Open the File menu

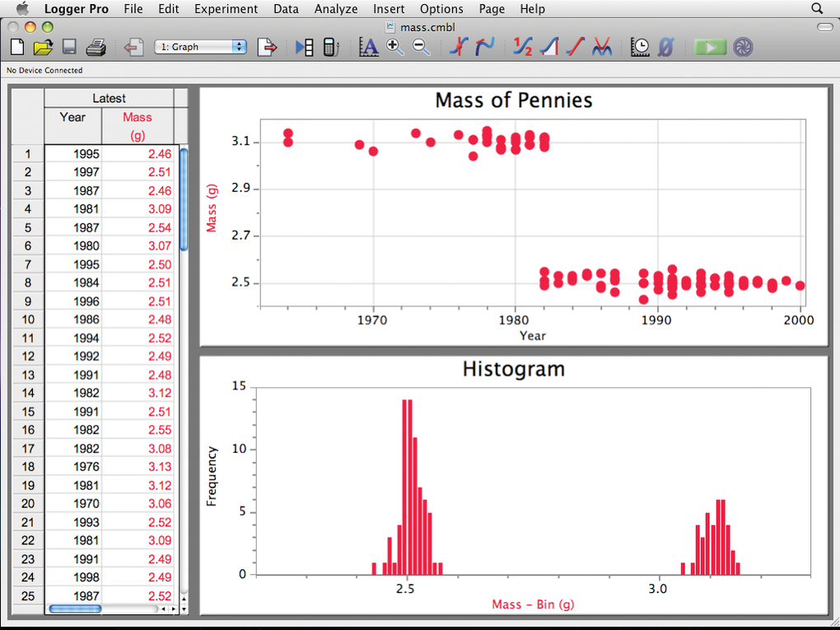pyautogui.click(x=133, y=9)
